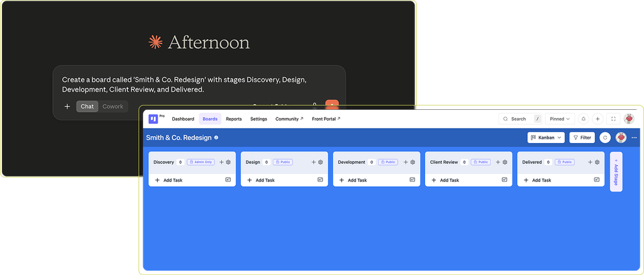Screen dimensions: 644x275
Task: Click the vertical Add Stage button
Action: tap(616, 172)
